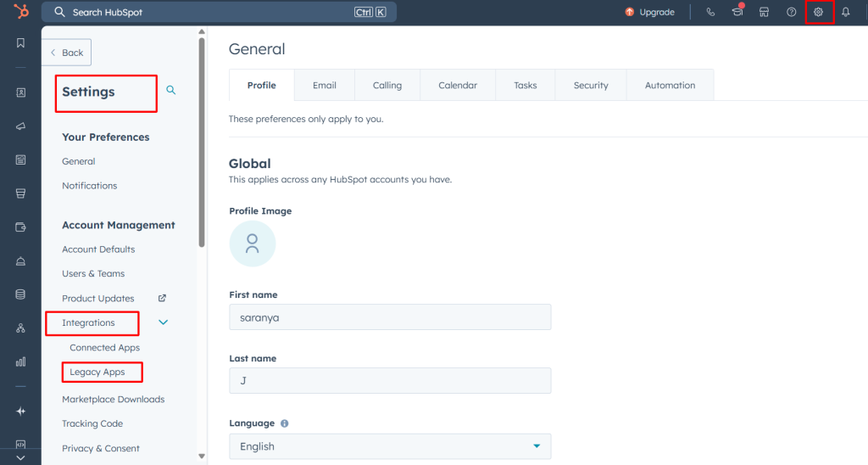The height and width of the screenshot is (465, 868).
Task: Click the Global section heading
Action: 250,164
